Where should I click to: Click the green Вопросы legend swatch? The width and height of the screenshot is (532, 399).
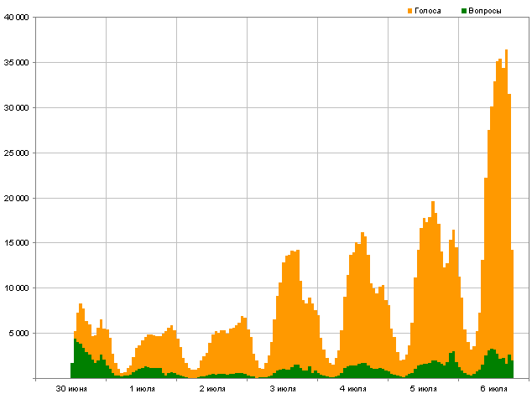coord(464,10)
